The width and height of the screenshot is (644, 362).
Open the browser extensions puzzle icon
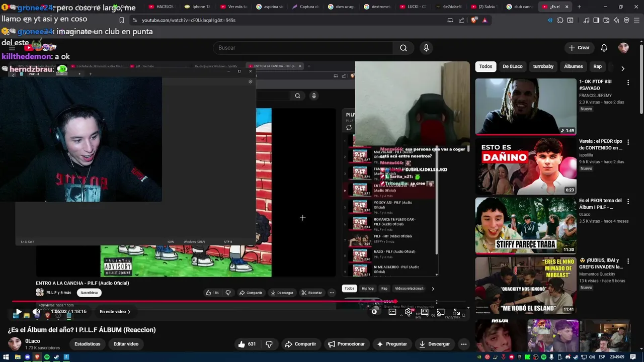[x=560, y=20]
